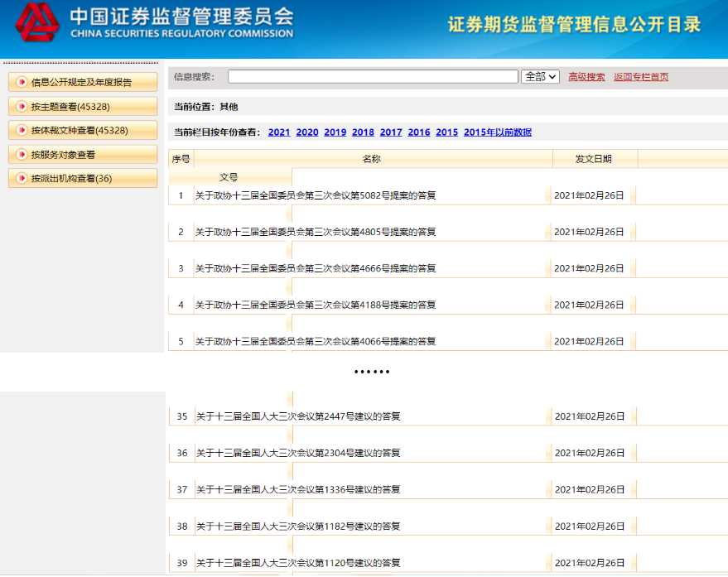
Task: Open the 第2447号建议的答复 document
Action: (297, 417)
